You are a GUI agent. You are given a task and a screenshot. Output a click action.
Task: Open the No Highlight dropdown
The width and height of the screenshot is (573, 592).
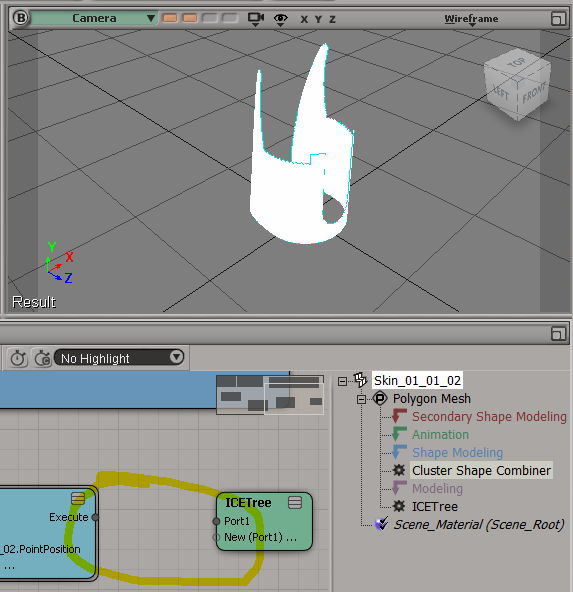[119, 358]
